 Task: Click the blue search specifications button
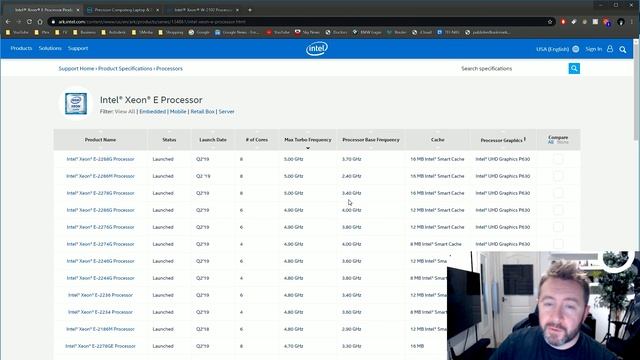[574, 69]
